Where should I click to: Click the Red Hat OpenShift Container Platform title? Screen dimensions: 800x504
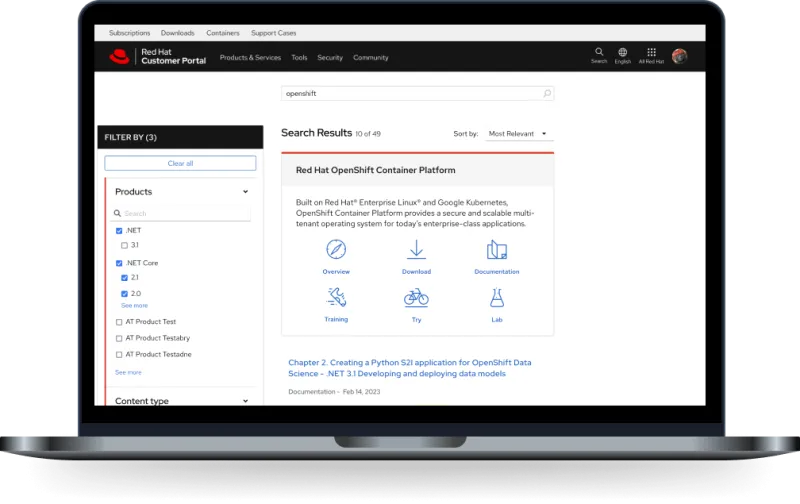tap(376, 170)
